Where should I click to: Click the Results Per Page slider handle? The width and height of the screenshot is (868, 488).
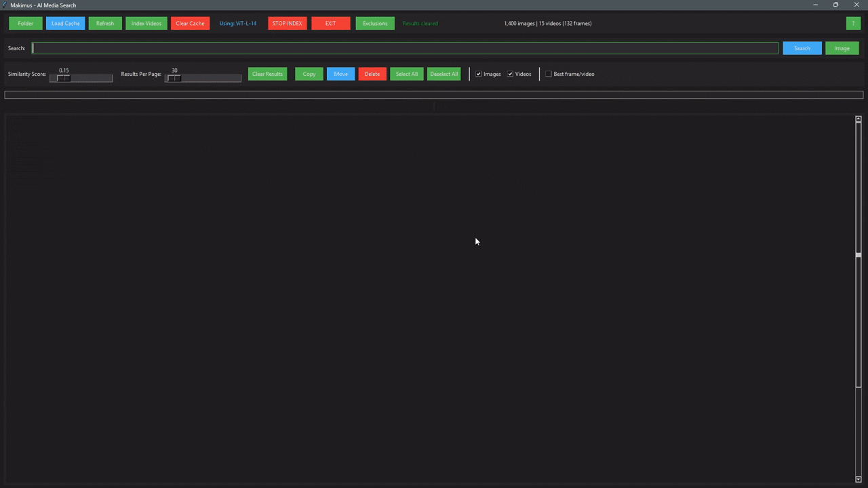[x=174, y=79]
